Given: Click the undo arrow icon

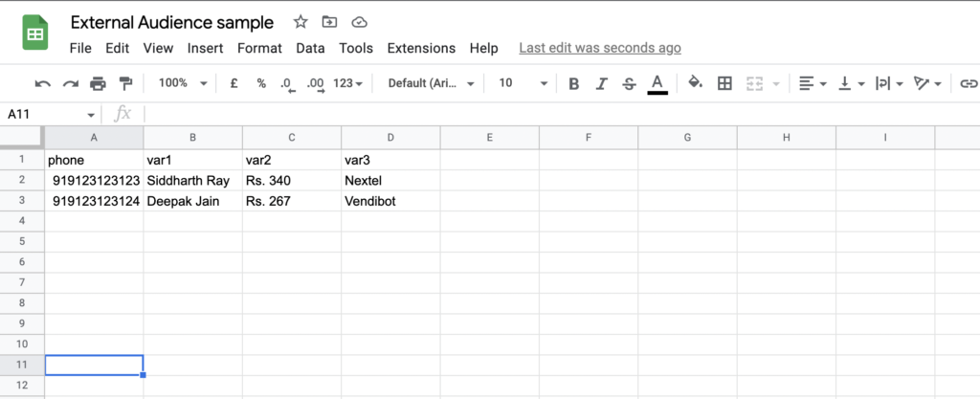Looking at the screenshot, I should point(42,83).
